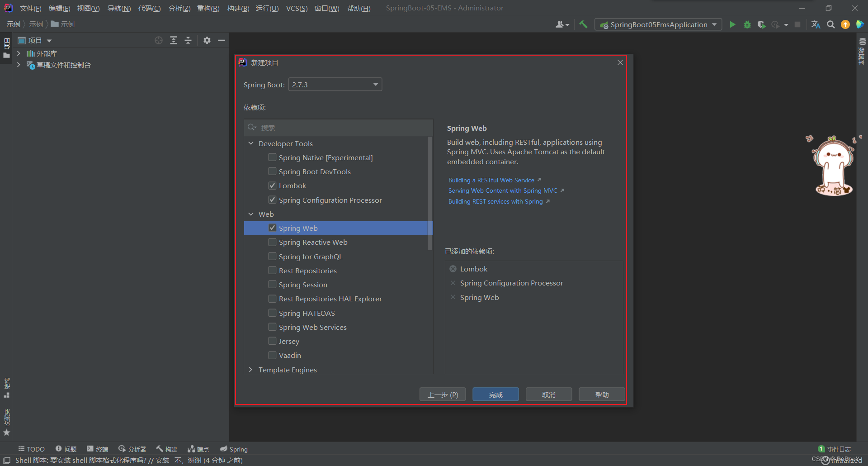Click the locate target icon in project panel
The width and height of the screenshot is (868, 466).
(159, 40)
